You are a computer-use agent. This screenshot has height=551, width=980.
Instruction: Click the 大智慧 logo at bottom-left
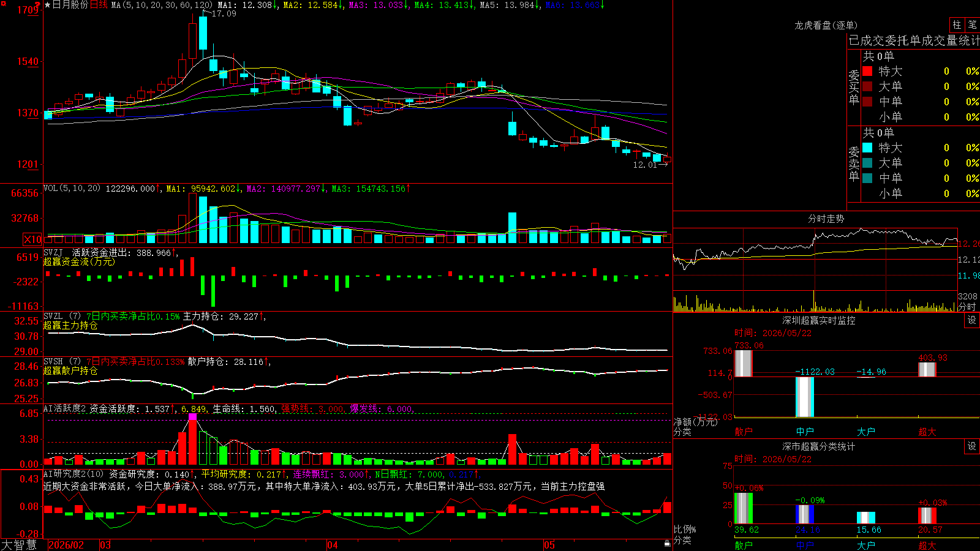coord(19,545)
